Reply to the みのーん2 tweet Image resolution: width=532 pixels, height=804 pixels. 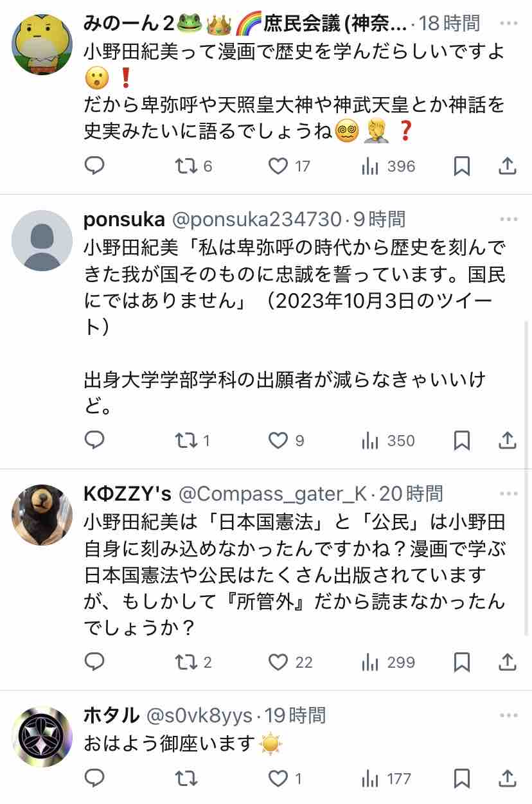[94, 166]
